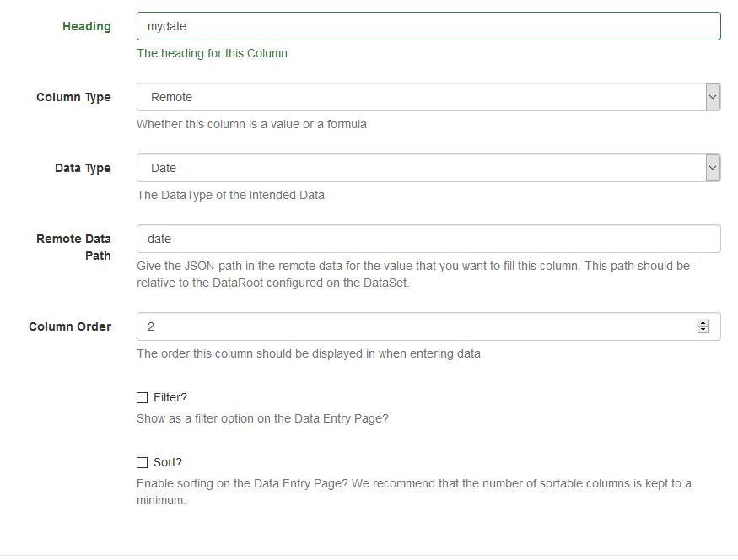Click the Column Order field label

[70, 326]
